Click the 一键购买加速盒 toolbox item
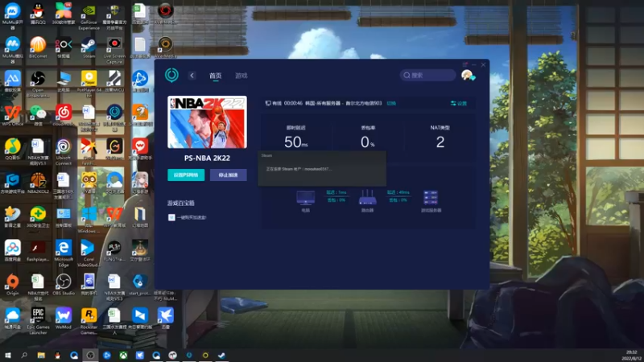Image resolution: width=644 pixels, height=362 pixels. point(188,217)
